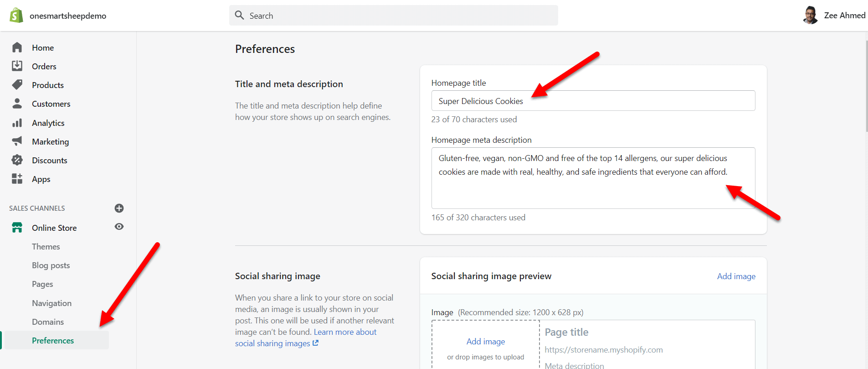Open Blog posts under Online Store
868x369 pixels.
(51, 265)
